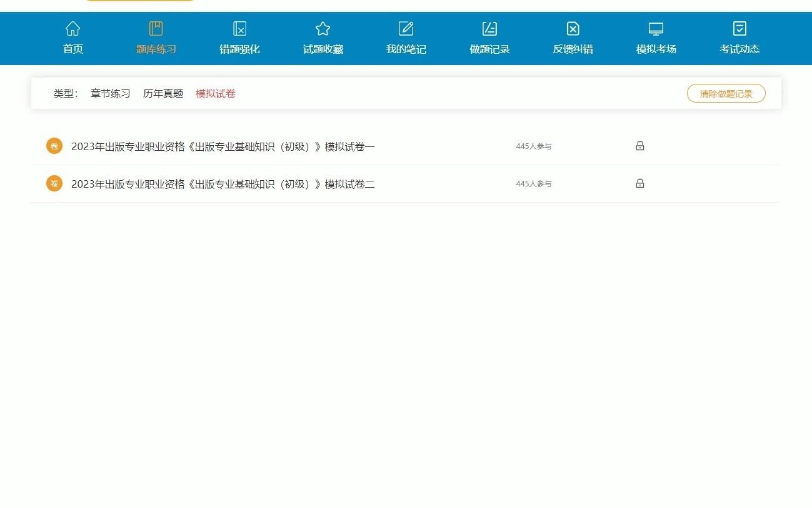Go to 首页 menu label
The image size is (812, 508).
pos(73,49)
